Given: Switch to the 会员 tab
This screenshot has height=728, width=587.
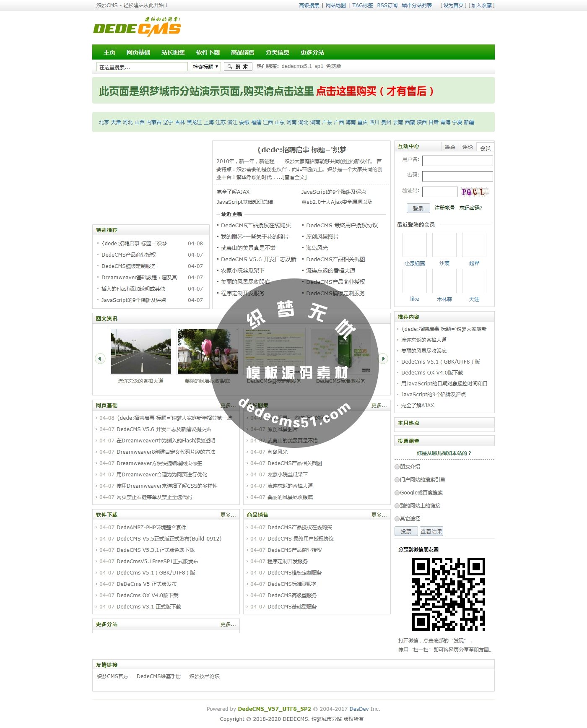Looking at the screenshot, I should point(485,148).
